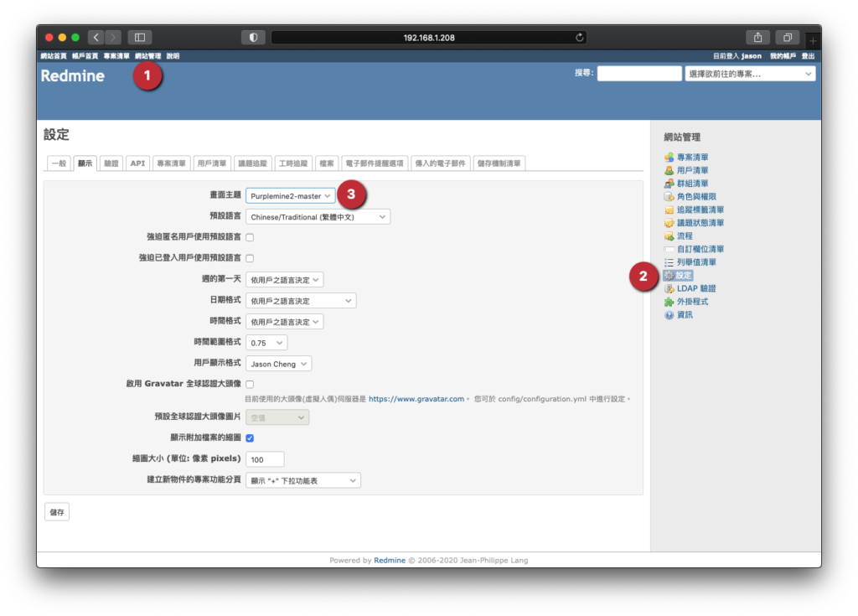Enable 強迫已登入用戶使用預設語言 checkbox

tap(250, 258)
